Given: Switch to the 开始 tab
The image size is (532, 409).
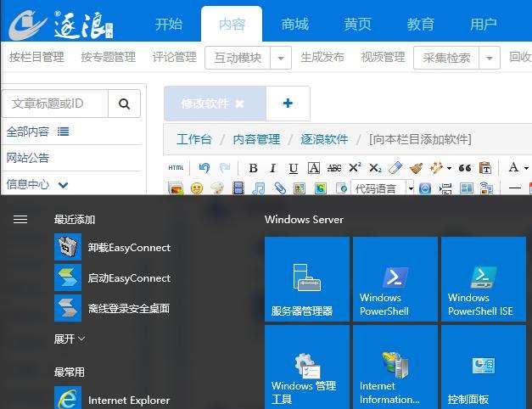Looking at the screenshot, I should click(169, 25).
